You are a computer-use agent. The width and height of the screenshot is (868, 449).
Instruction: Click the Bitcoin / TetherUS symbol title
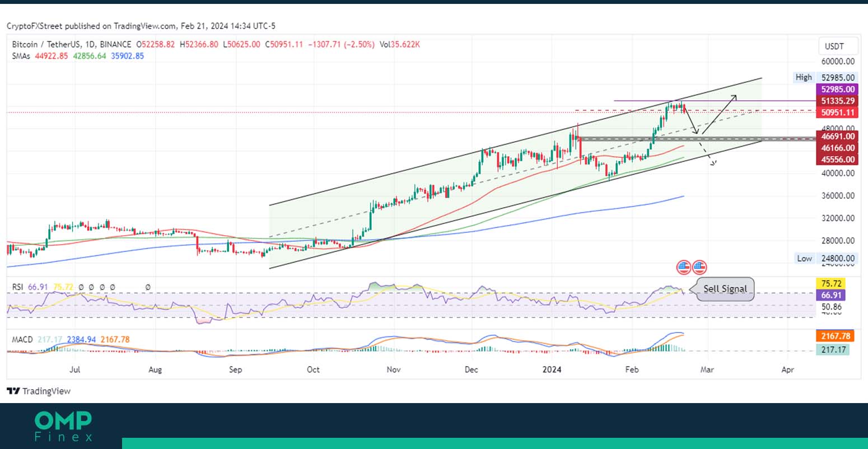tap(46, 44)
